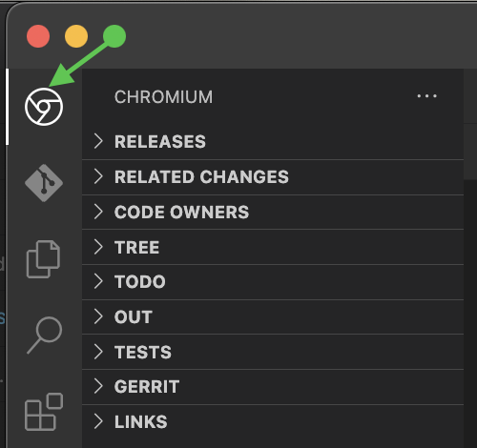
Task: Click the RELATED CHANGES label text
Action: coord(201,176)
